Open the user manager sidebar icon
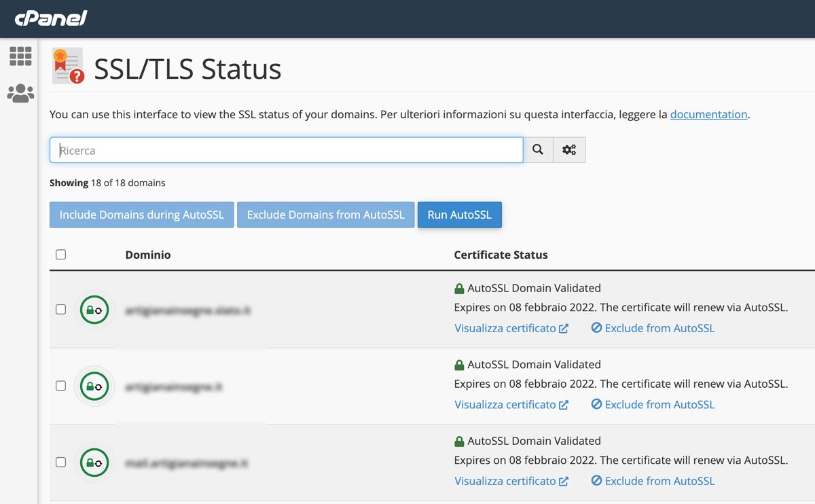This screenshot has height=504, width=815. click(x=20, y=93)
